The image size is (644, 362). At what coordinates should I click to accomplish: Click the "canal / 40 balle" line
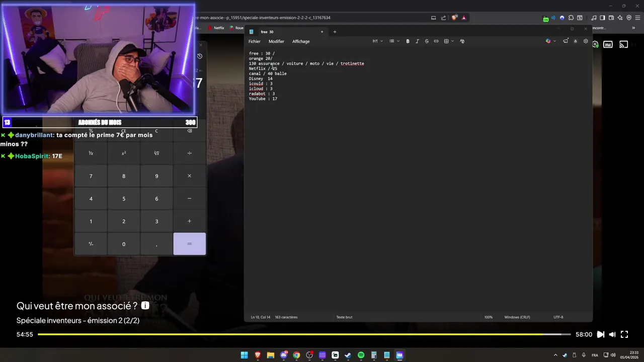point(268,73)
